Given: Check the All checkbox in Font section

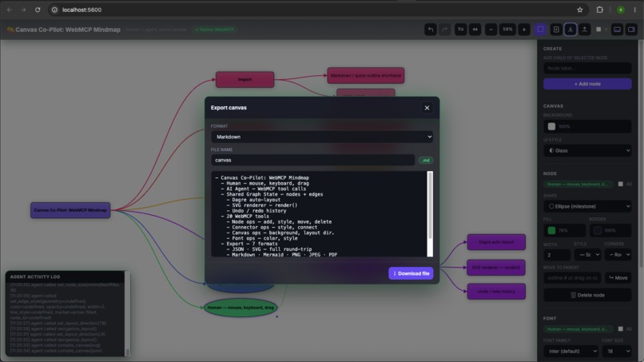Looking at the screenshot, I should click(621, 329).
